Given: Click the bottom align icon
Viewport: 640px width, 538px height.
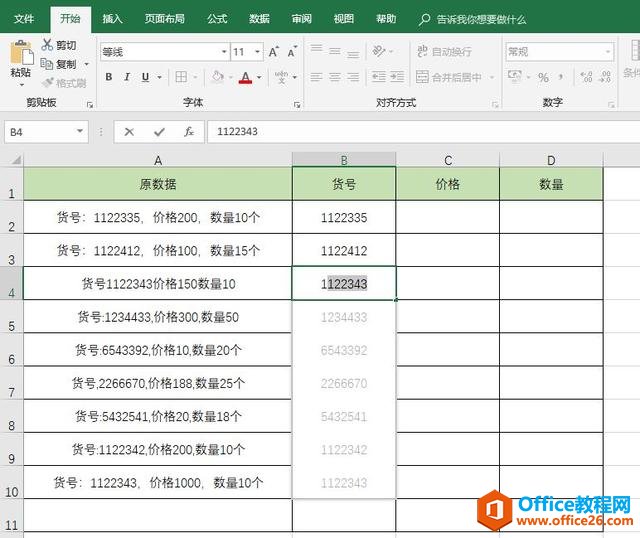Looking at the screenshot, I should [x=353, y=53].
